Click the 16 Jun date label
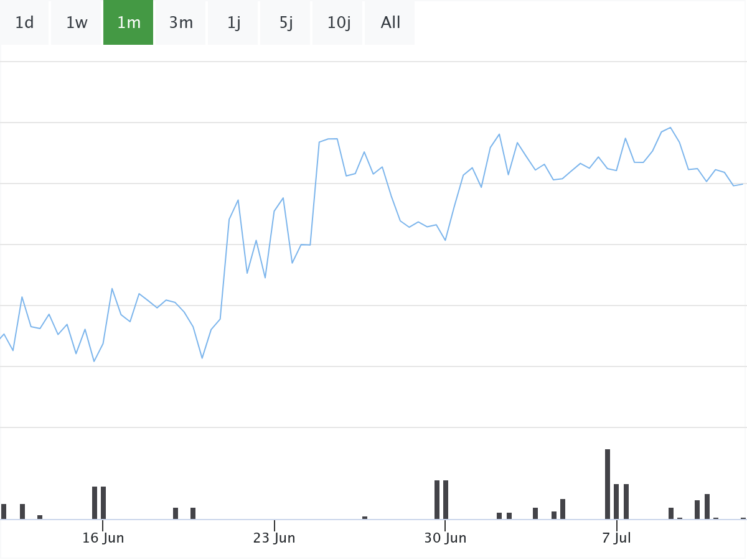 click(x=103, y=538)
